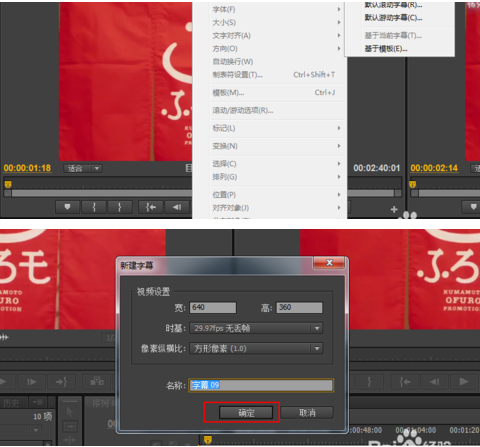Choose 默认游动字幕(C)... submenu item
This screenshot has height=447, width=480.
pos(400,18)
